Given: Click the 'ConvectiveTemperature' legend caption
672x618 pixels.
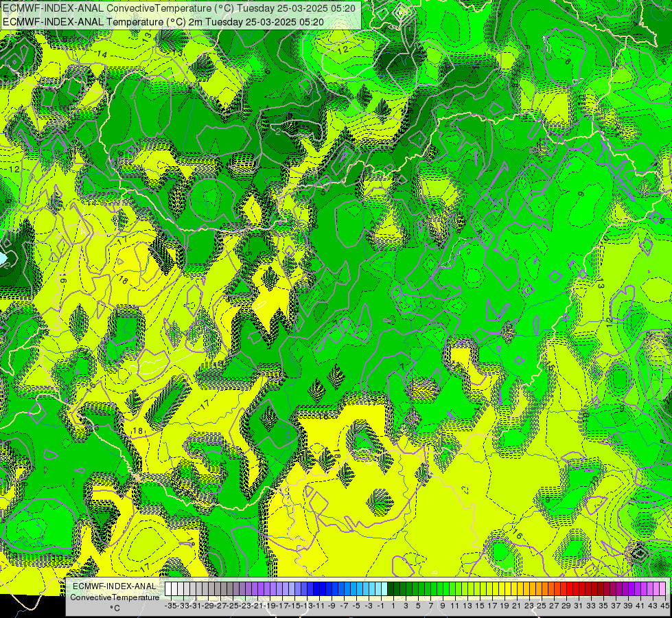Looking at the screenshot, I should click(x=115, y=597).
